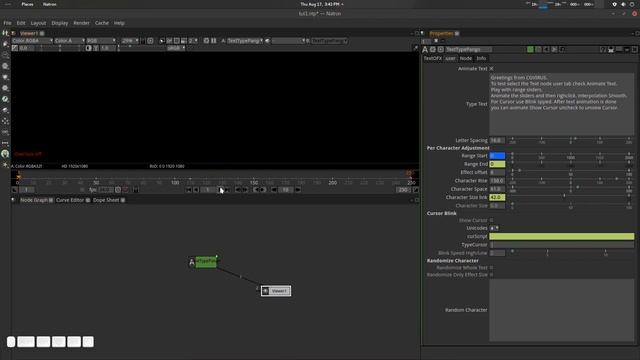Select the Node Graph tab
The image size is (640, 360).
click(x=34, y=200)
